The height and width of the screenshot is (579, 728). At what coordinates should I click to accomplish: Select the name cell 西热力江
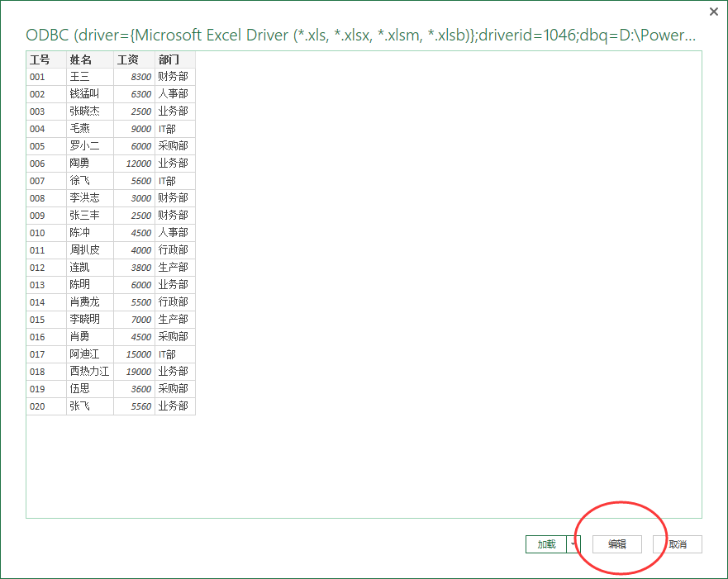click(x=89, y=372)
